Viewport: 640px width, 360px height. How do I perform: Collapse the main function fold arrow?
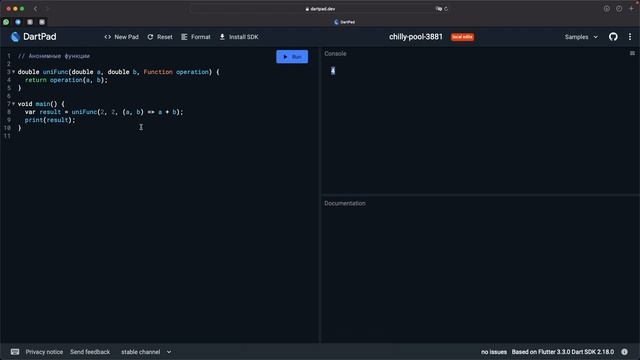pos(13,104)
